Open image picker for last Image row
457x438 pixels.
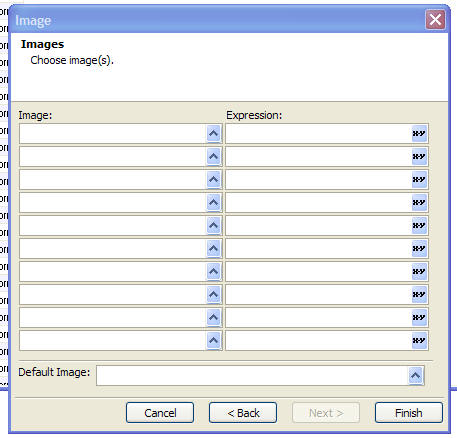[x=213, y=340]
